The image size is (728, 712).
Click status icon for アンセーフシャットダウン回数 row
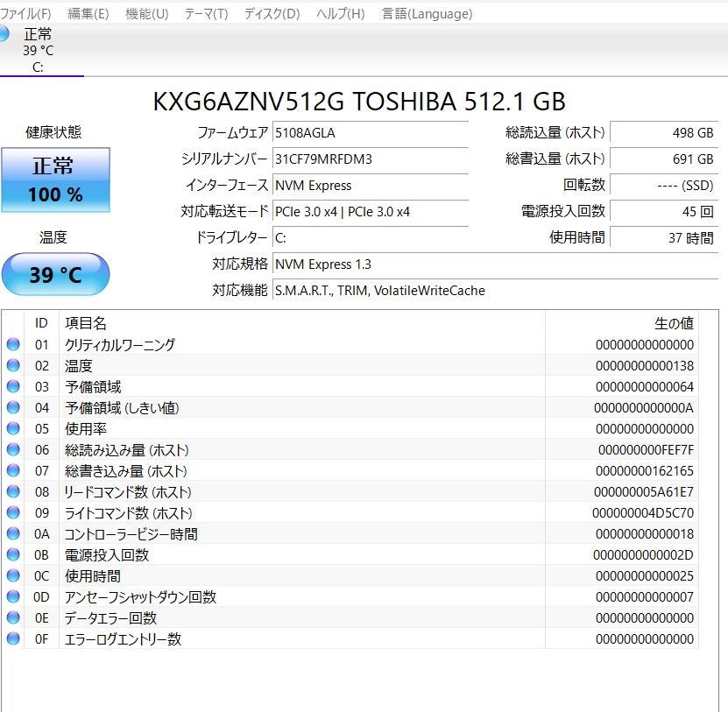click(x=13, y=597)
